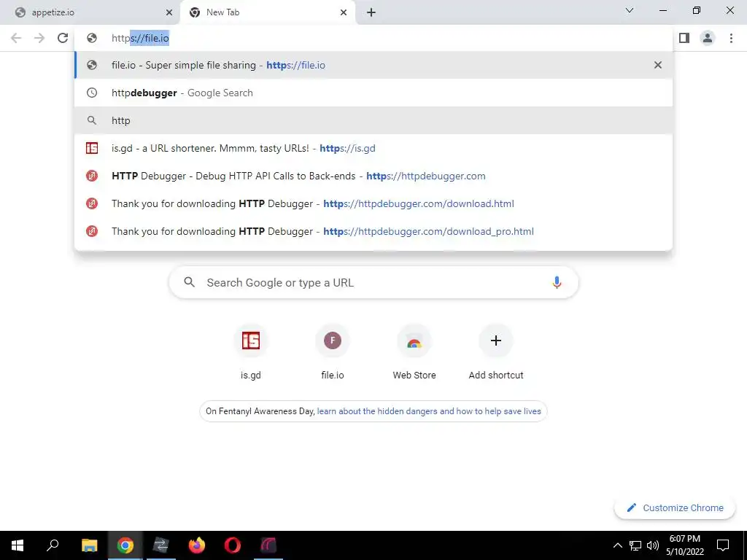
Task: Open the file.io shortcut tile
Action: [333, 352]
